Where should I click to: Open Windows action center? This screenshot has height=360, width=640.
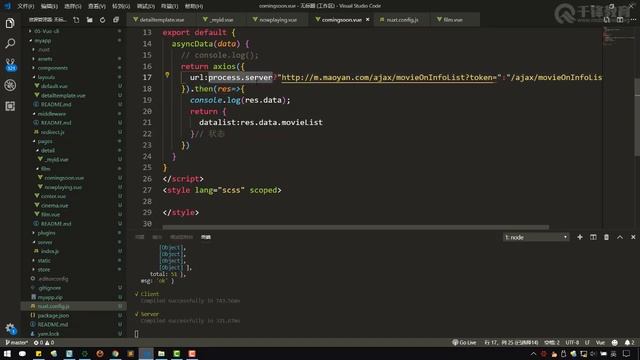click(626, 354)
